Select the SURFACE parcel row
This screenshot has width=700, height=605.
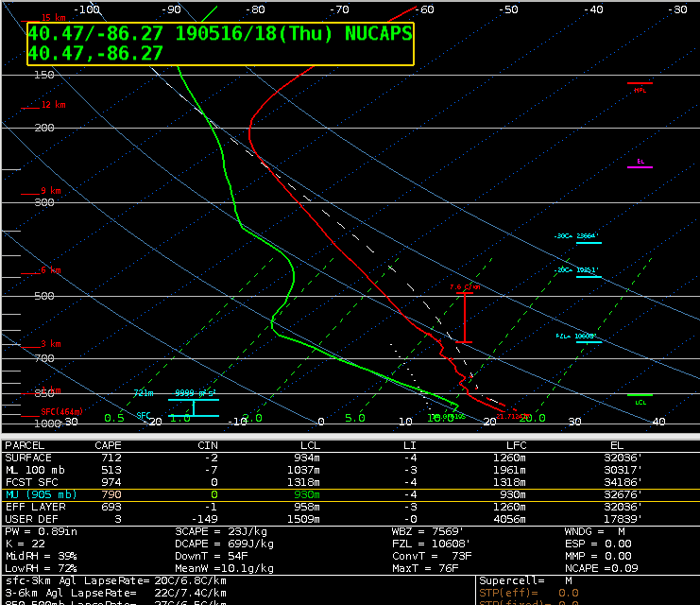[350, 458]
